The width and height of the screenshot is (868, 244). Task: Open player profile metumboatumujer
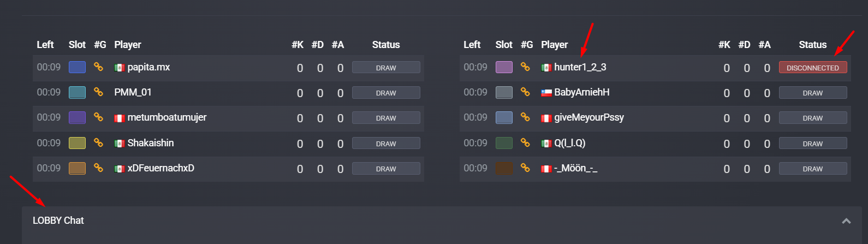pyautogui.click(x=167, y=117)
